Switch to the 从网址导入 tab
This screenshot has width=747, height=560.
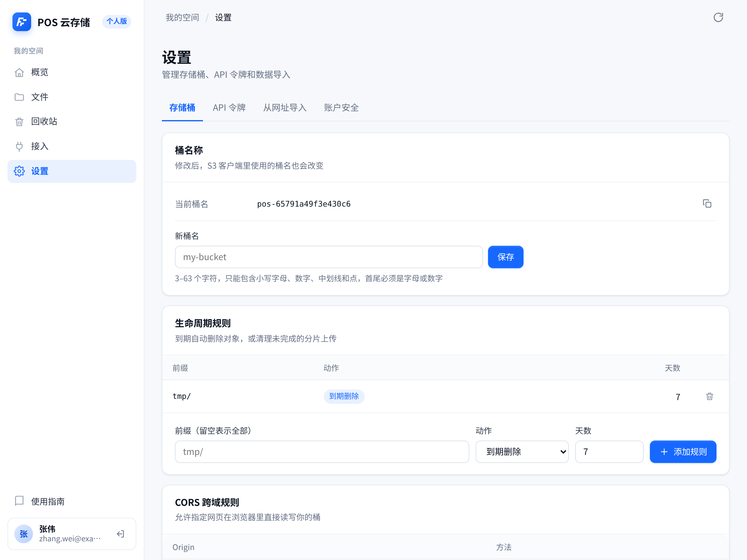pyautogui.click(x=285, y=108)
